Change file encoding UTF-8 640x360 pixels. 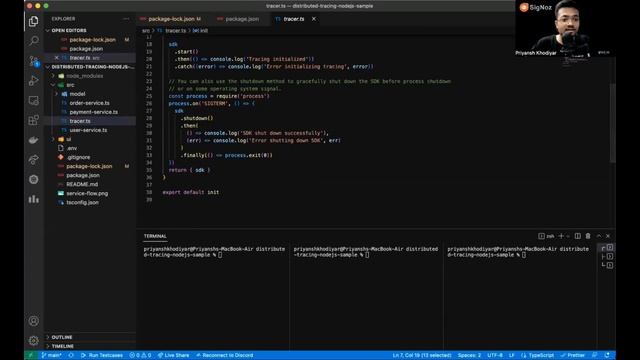click(x=495, y=355)
